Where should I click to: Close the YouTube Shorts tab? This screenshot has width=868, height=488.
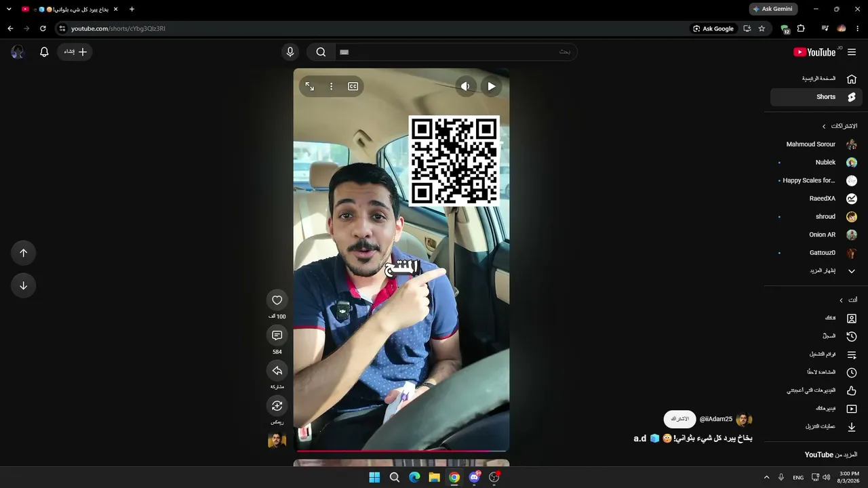click(x=115, y=9)
